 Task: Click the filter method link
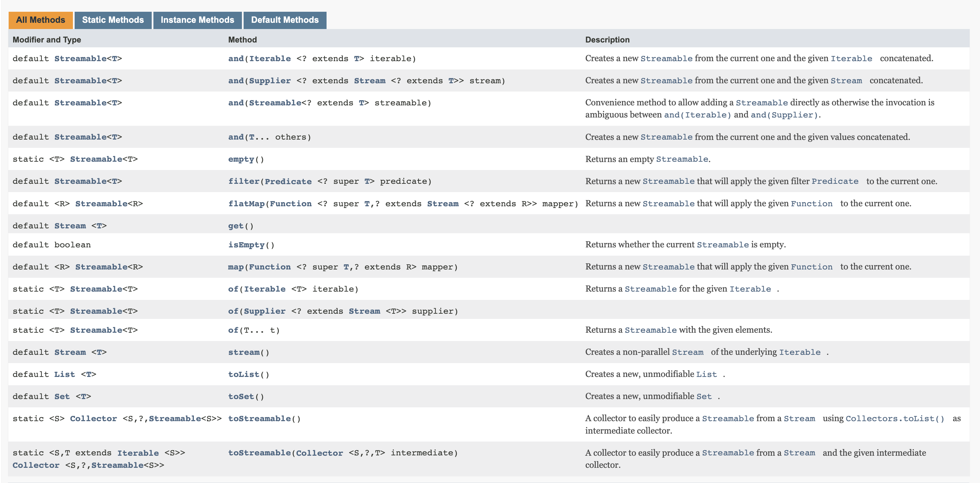(244, 181)
